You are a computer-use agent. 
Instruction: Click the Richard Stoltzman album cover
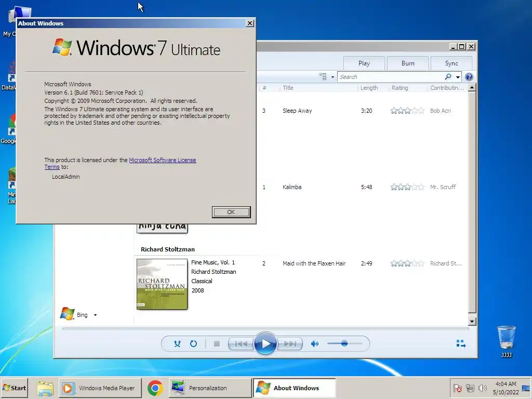[162, 284]
